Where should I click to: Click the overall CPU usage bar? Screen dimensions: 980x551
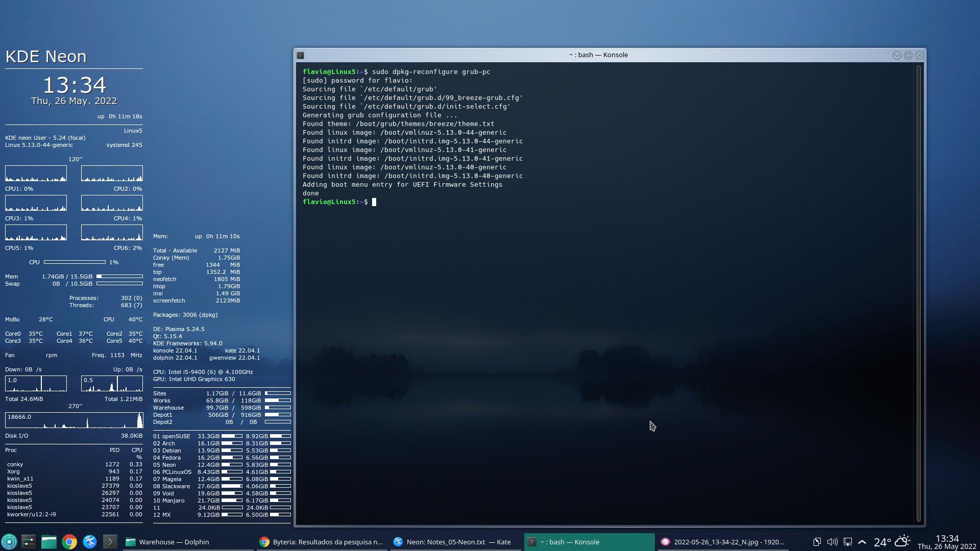pos(75,262)
